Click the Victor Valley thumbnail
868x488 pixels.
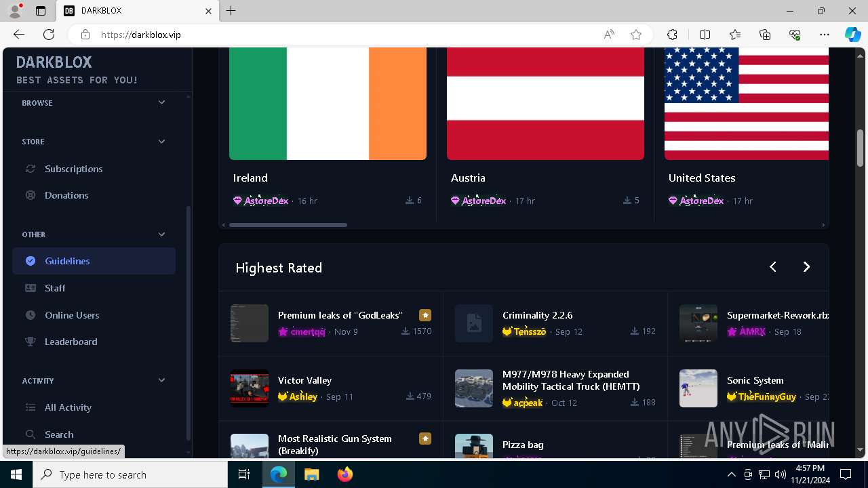coord(250,388)
